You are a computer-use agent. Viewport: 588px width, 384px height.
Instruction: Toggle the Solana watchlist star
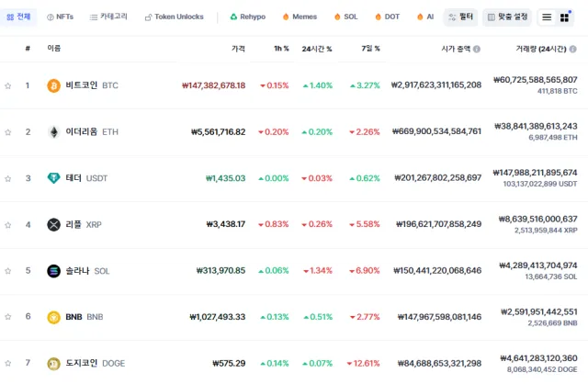(8, 271)
